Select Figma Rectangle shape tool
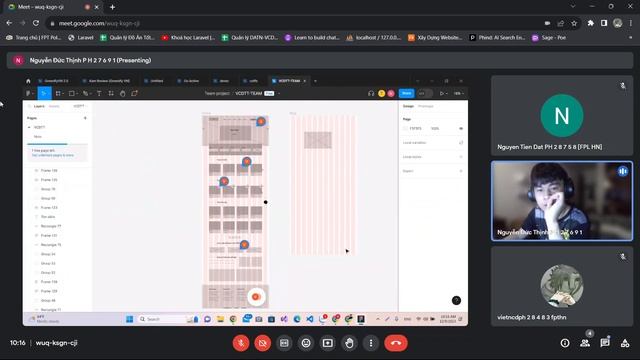 coord(72,93)
